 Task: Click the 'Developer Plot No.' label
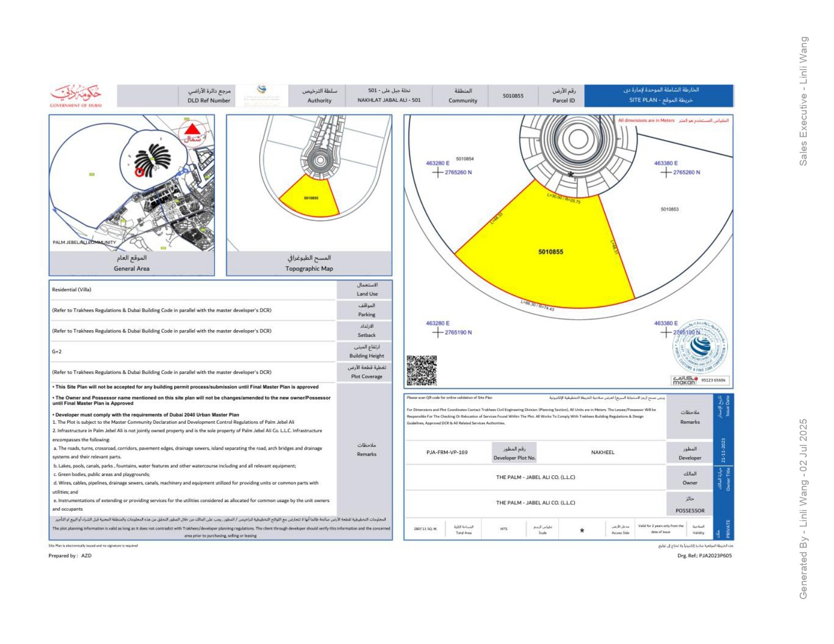pyautogui.click(x=514, y=458)
